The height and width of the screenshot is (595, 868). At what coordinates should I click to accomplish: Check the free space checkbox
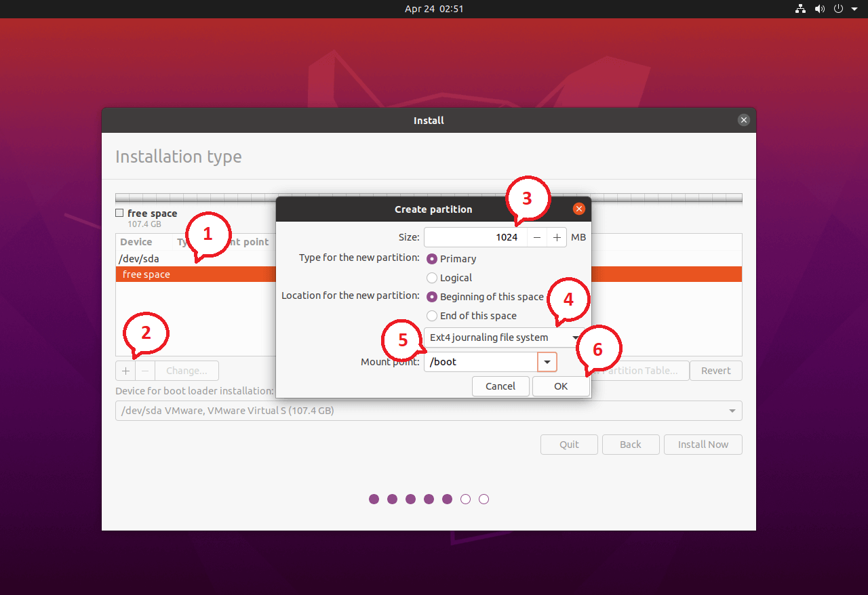point(119,212)
